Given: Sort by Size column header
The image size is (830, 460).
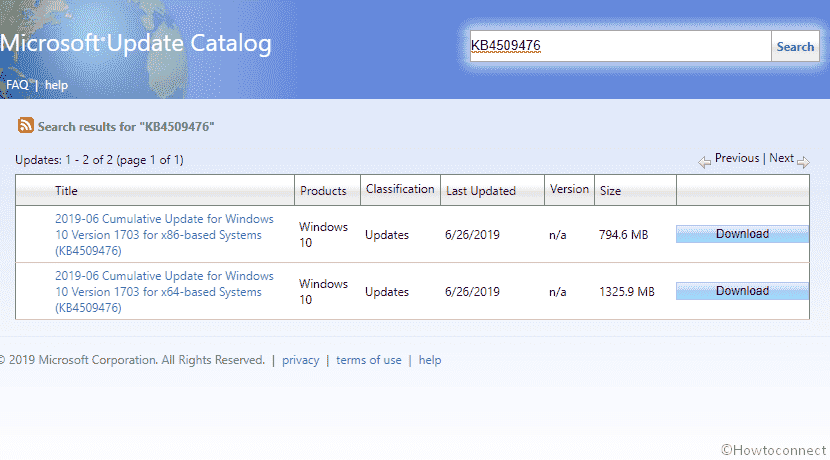Looking at the screenshot, I should coord(610,191).
